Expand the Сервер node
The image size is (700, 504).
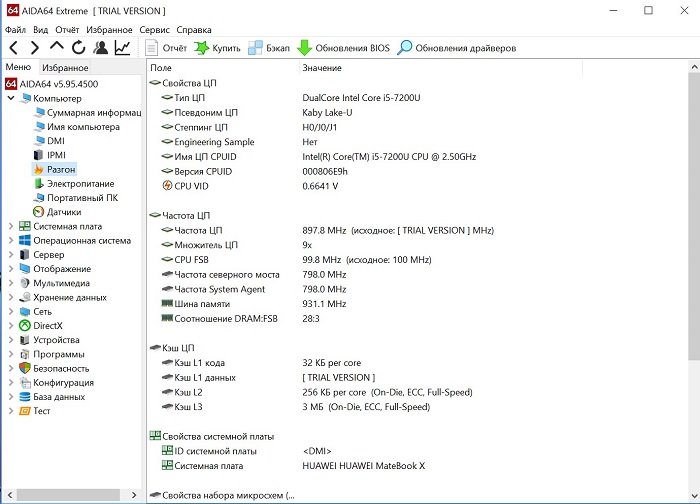[x=11, y=254]
